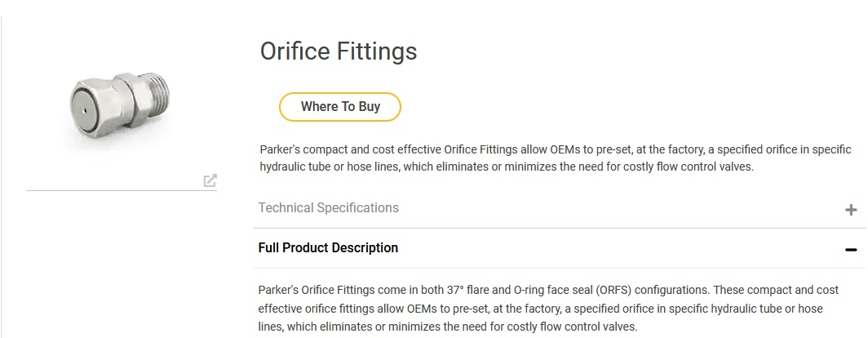
Task: Expand the Technical Specifications section header
Action: [560, 208]
